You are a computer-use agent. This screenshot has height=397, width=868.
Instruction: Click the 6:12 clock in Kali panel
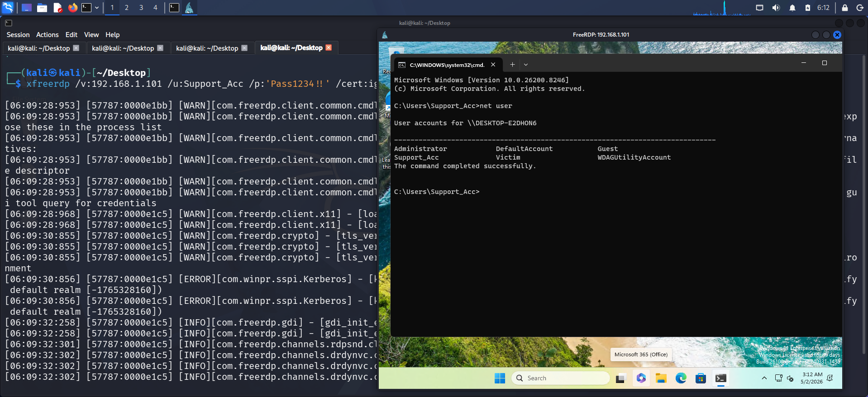point(823,8)
